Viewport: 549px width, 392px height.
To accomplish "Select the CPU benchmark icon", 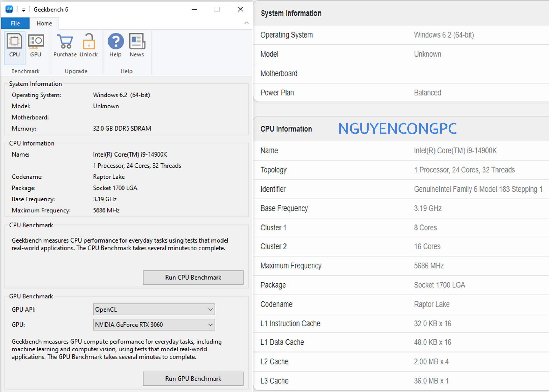I will click(14, 45).
